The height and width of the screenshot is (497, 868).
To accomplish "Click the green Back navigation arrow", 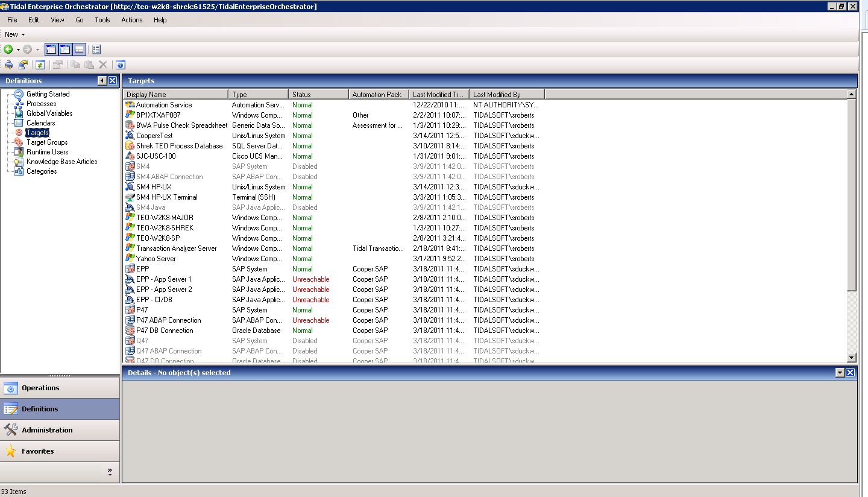I will (8, 49).
